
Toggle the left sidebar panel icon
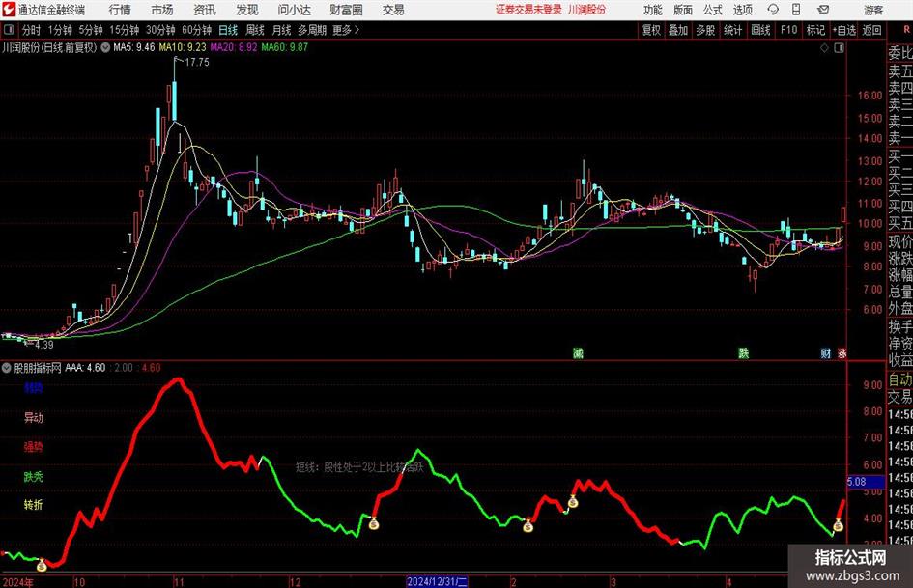point(9,30)
